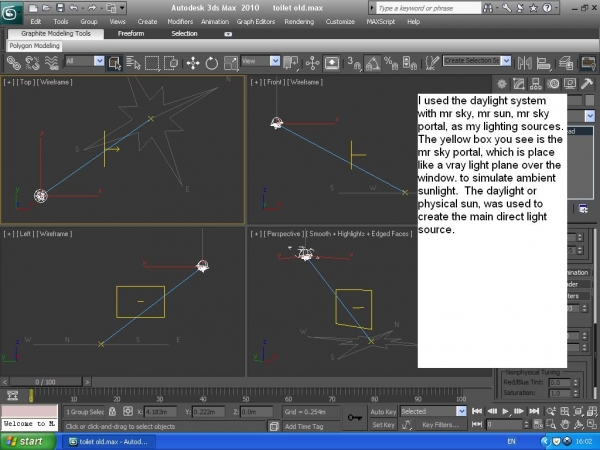
Task: Open the reference coordinate system View dropdown
Action: (274, 61)
